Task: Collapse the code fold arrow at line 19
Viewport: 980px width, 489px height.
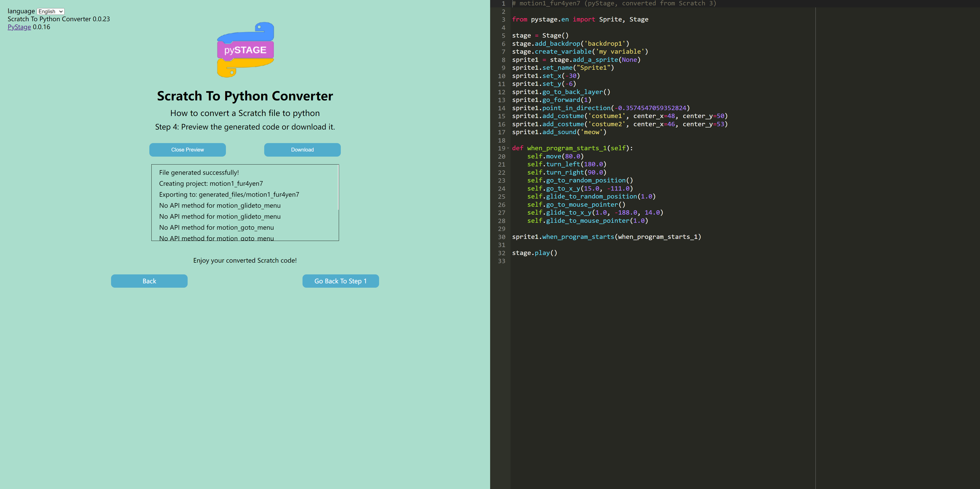Action: tap(508, 148)
